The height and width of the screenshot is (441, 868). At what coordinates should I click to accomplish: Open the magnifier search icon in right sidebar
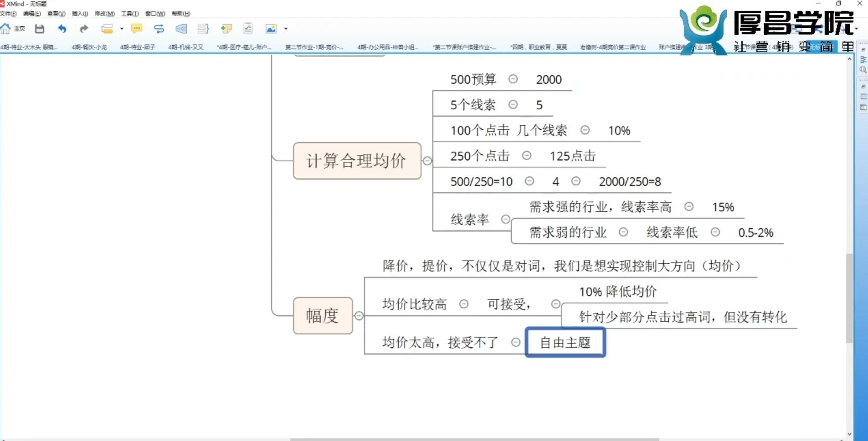tap(863, 70)
